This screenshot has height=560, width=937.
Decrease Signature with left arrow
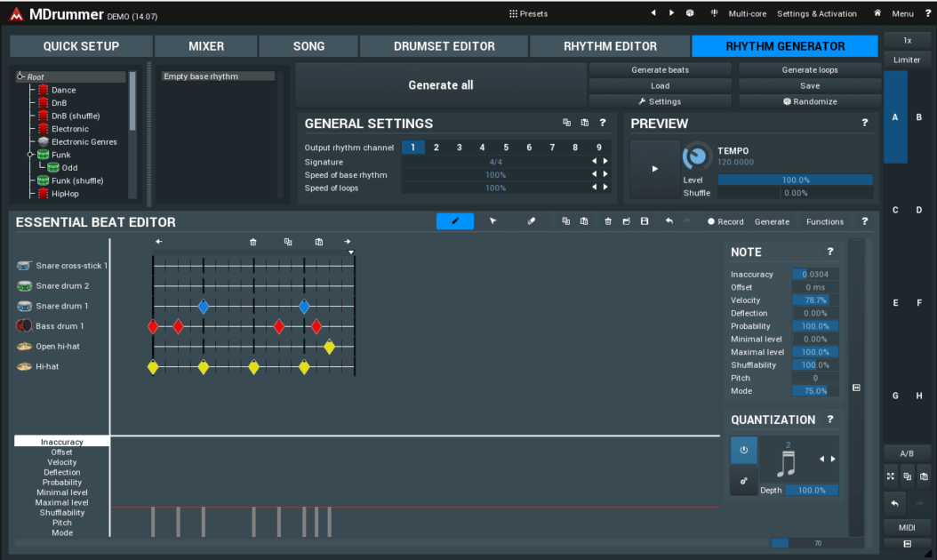pyautogui.click(x=594, y=162)
